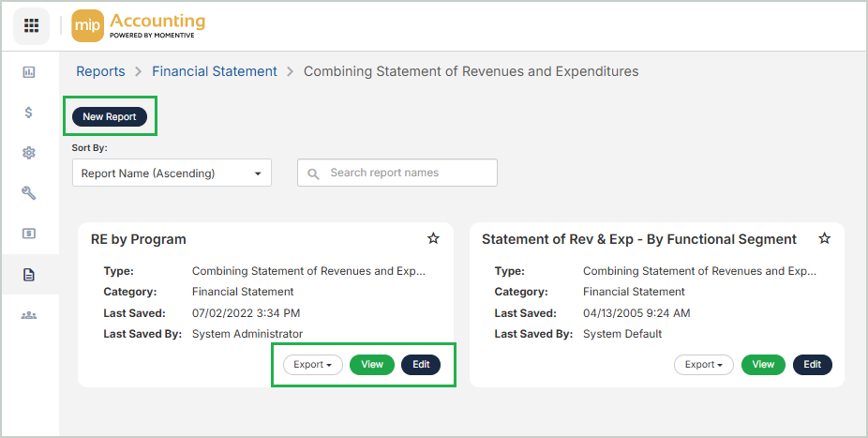Screen dimensions: 868x438
Task: Expand Export options for RE by Program
Action: [x=313, y=365]
